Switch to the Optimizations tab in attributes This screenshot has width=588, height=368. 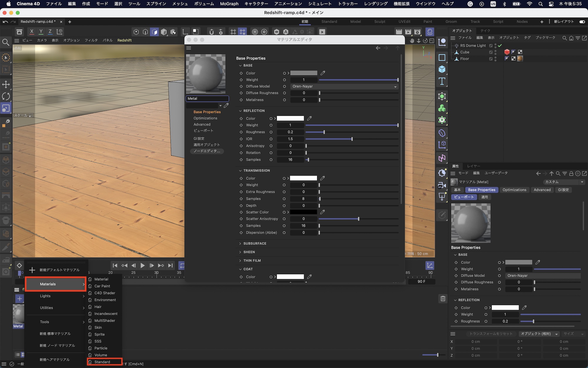(514, 190)
